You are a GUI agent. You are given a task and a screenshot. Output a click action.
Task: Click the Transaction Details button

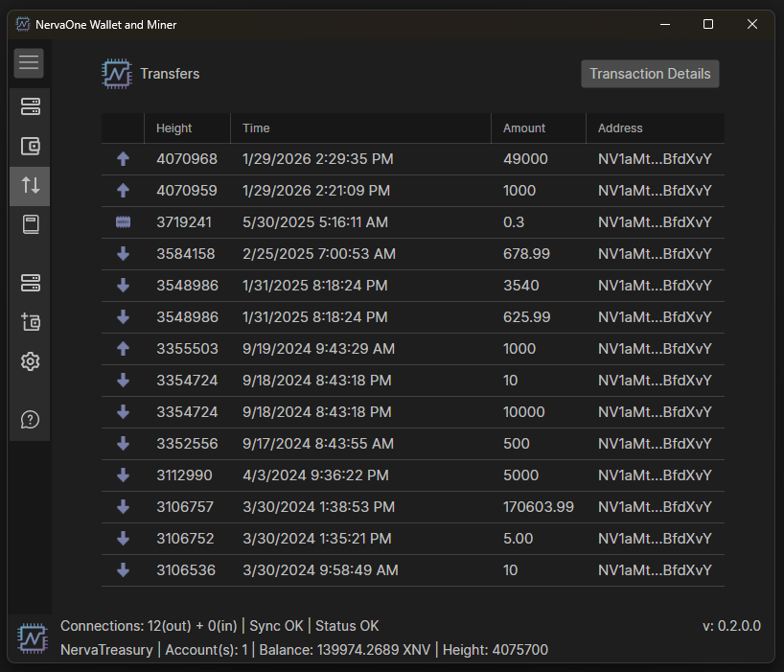650,74
